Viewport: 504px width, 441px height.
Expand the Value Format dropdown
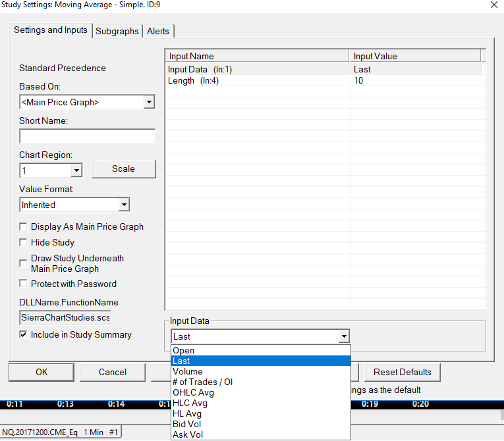[x=124, y=205]
